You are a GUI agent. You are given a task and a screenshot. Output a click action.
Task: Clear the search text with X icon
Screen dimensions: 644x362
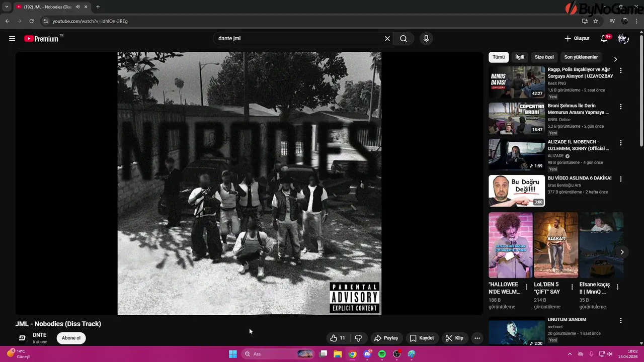click(x=387, y=39)
